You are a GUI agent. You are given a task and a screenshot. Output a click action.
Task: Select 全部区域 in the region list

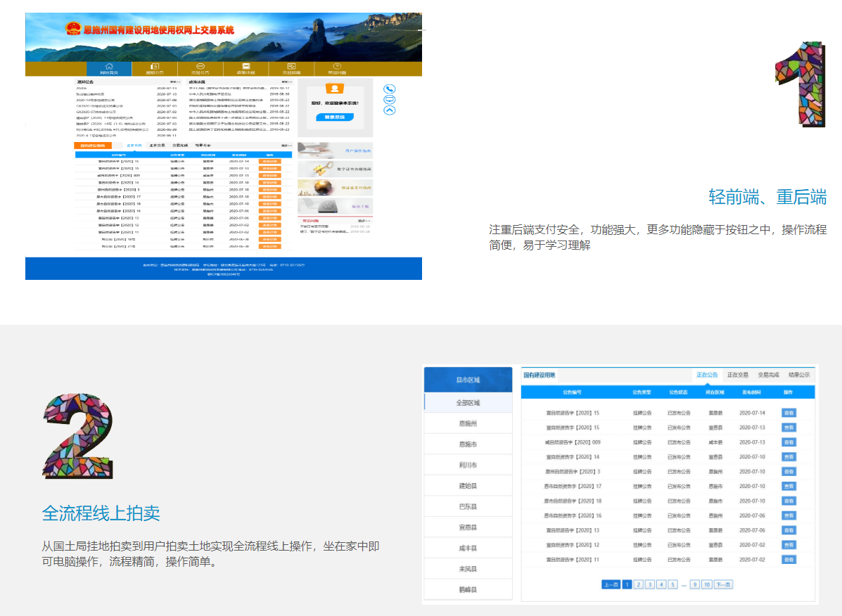(468, 403)
